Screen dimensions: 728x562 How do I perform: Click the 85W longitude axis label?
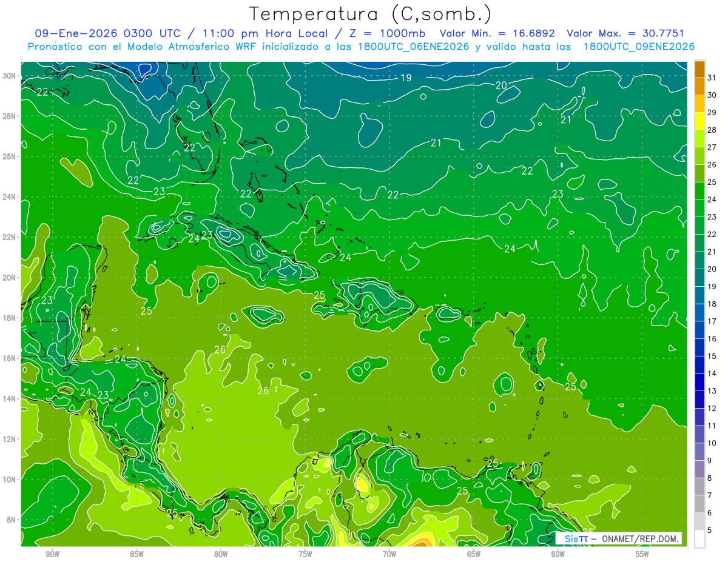click(136, 554)
